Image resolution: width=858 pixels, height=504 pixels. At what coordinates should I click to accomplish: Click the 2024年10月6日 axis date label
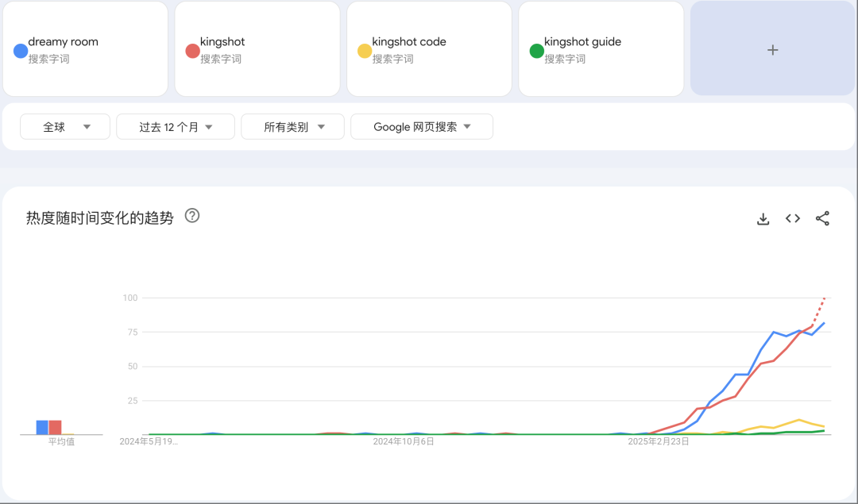click(404, 441)
